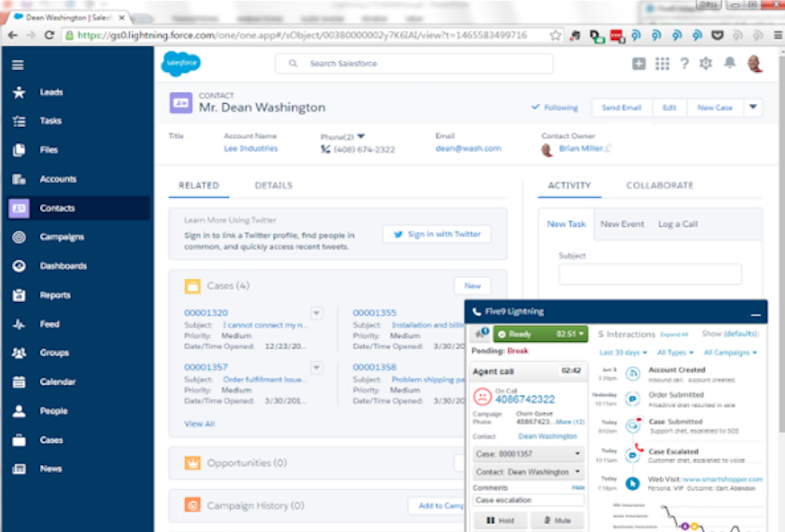Go to Tasks in the sidebar
Screen dimensions: 785x532
[50, 121]
